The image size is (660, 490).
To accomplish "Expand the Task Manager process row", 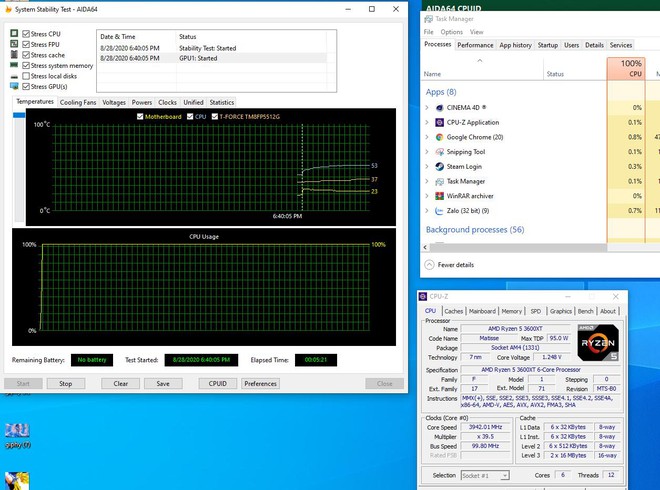I will tap(427, 181).
